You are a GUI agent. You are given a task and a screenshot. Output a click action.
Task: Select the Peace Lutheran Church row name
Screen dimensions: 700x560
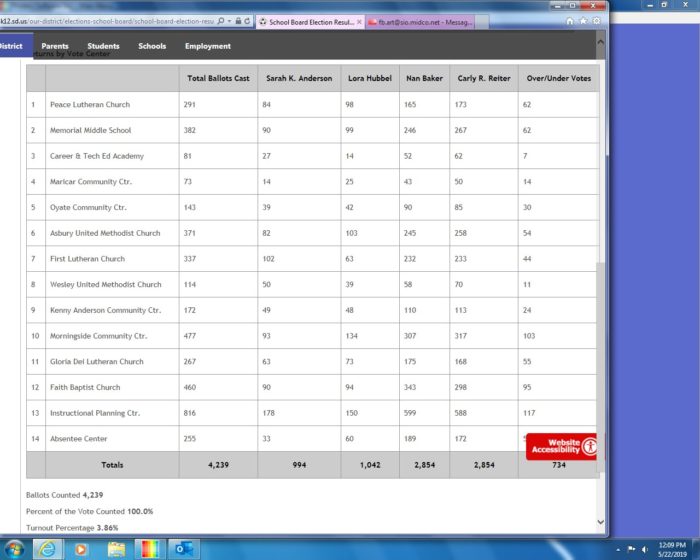(90, 104)
